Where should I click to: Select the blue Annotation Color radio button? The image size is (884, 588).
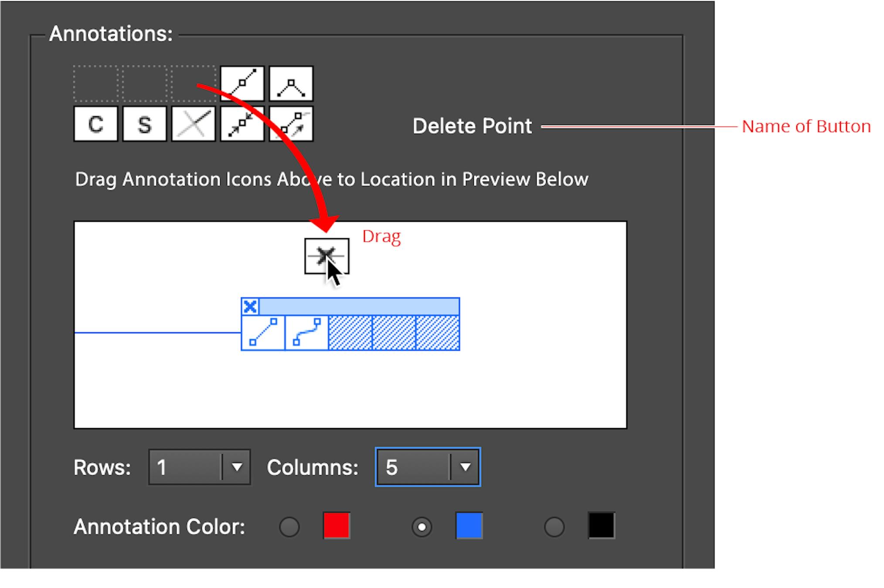point(422,527)
